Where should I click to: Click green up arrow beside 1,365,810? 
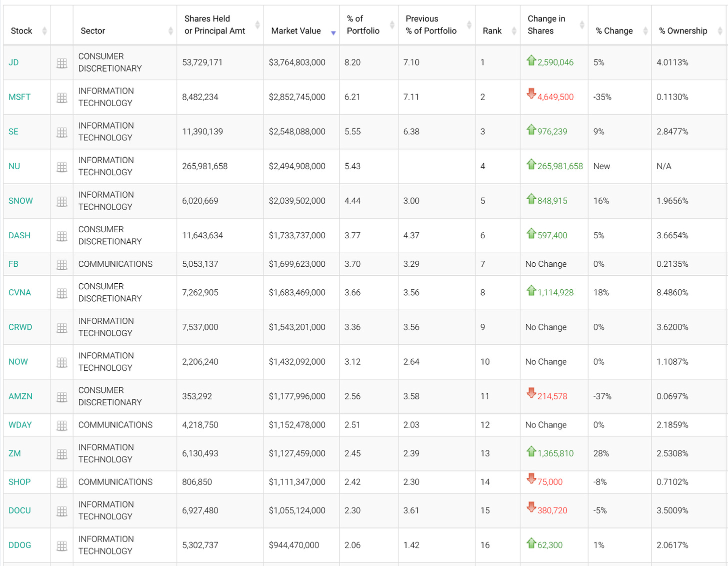[531, 451]
